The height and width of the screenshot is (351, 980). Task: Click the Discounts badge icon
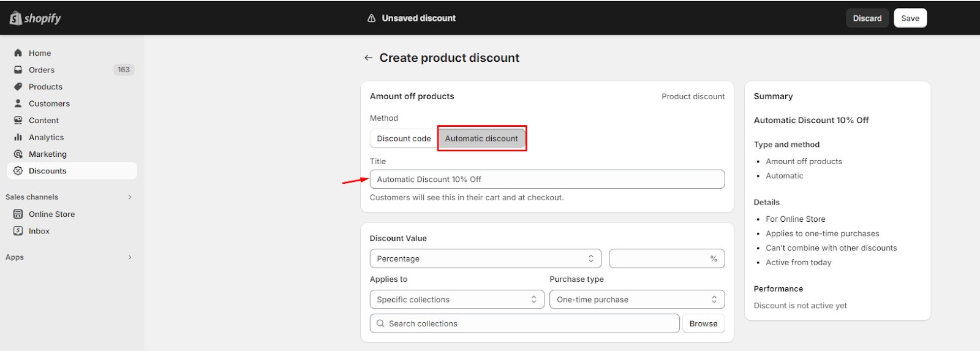[x=18, y=171]
